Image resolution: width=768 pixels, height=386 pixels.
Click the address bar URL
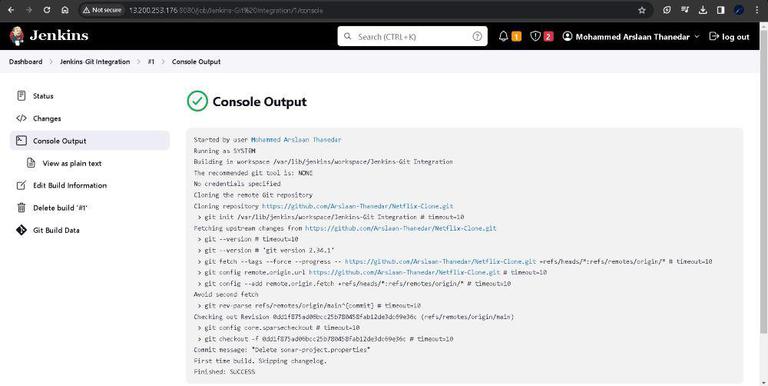[225, 10]
